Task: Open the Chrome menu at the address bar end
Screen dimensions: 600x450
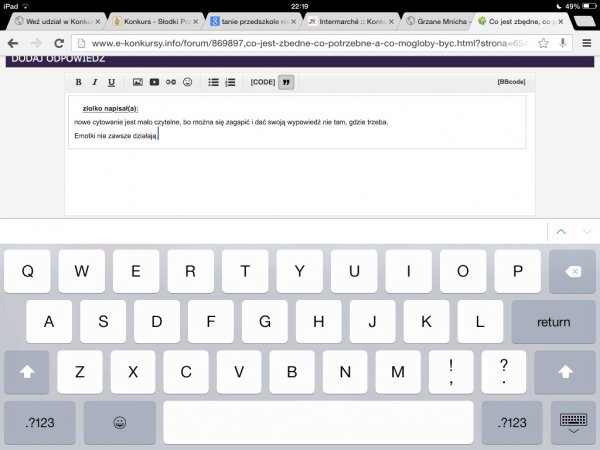Action: [588, 43]
